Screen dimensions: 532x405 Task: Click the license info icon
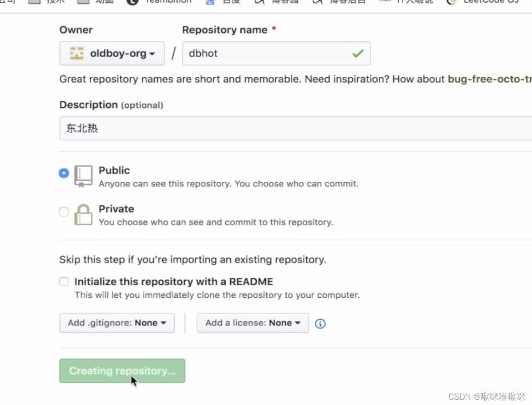pyautogui.click(x=320, y=324)
